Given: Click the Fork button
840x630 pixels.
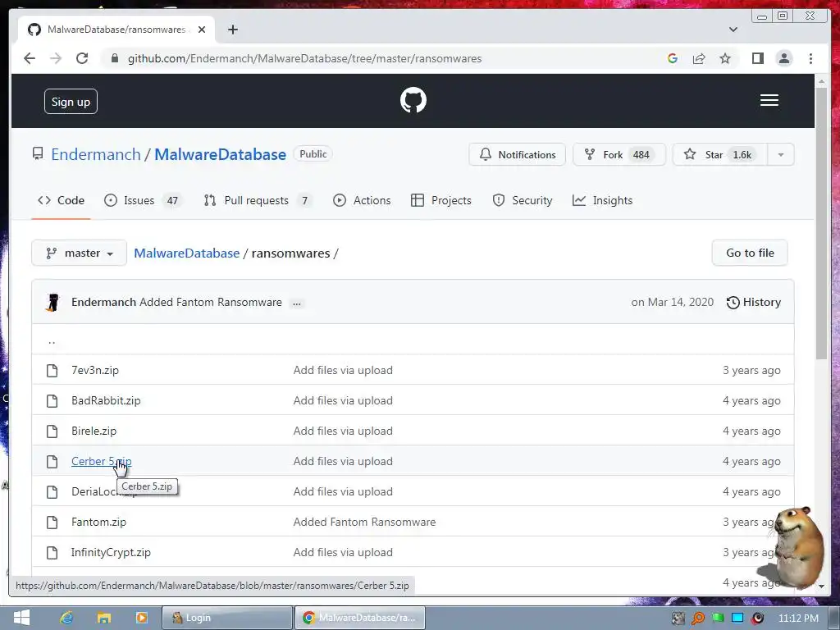Looking at the screenshot, I should click(x=619, y=154).
